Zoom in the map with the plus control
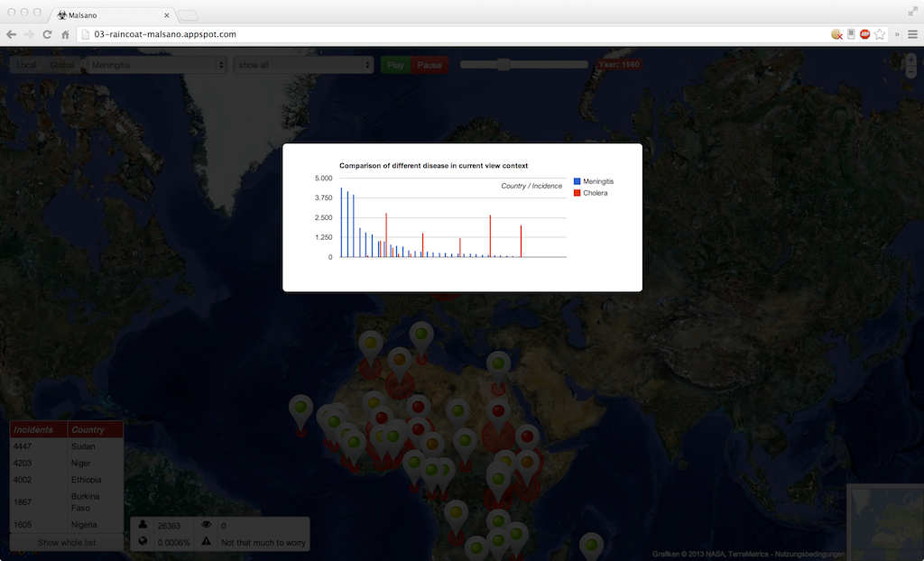Viewport: 924px width, 561px height. pyautogui.click(x=911, y=60)
